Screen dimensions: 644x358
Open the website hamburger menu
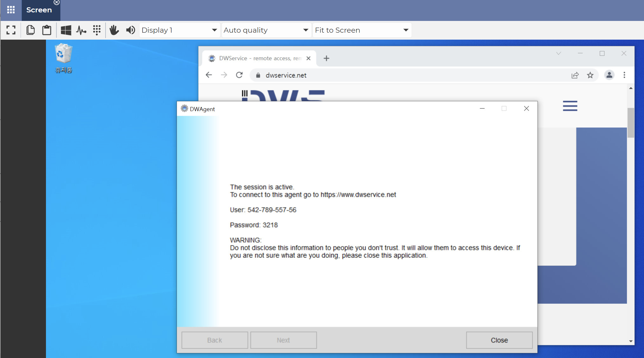[570, 106]
